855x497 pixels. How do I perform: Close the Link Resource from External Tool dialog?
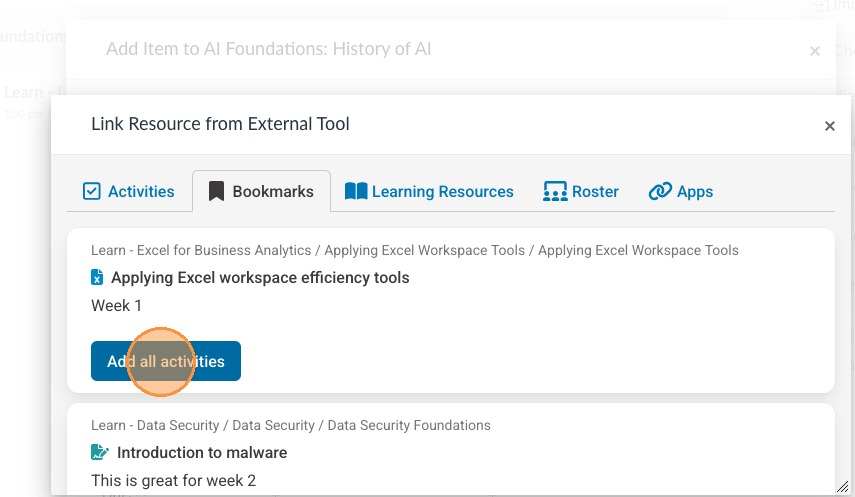coord(829,126)
